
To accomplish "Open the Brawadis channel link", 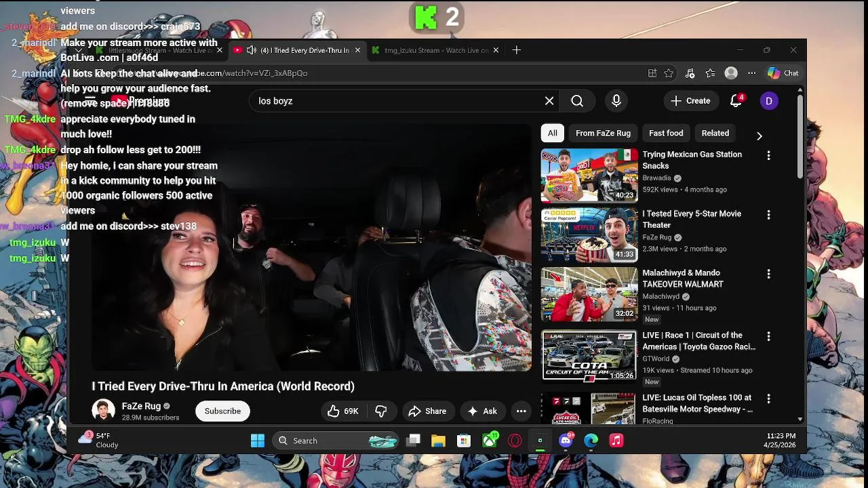I will point(656,178).
